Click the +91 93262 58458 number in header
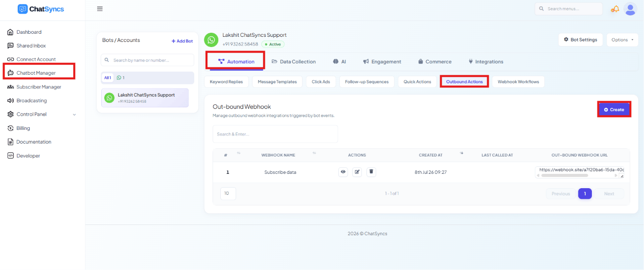644x270 pixels. (x=240, y=44)
